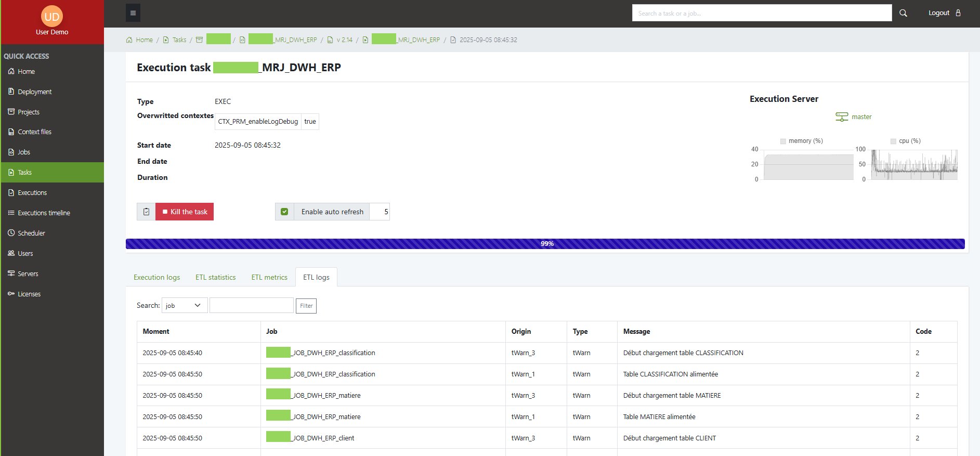Image resolution: width=980 pixels, height=456 pixels.
Task: Click the breadcrumb Tasks file icon
Action: pyautogui.click(x=166, y=40)
